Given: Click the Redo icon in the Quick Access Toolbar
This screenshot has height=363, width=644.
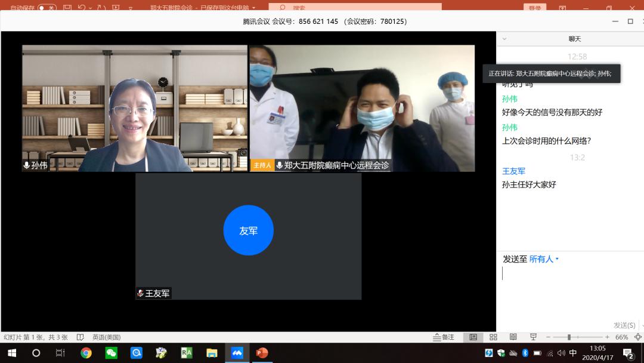Looking at the screenshot, I should click(x=101, y=8).
